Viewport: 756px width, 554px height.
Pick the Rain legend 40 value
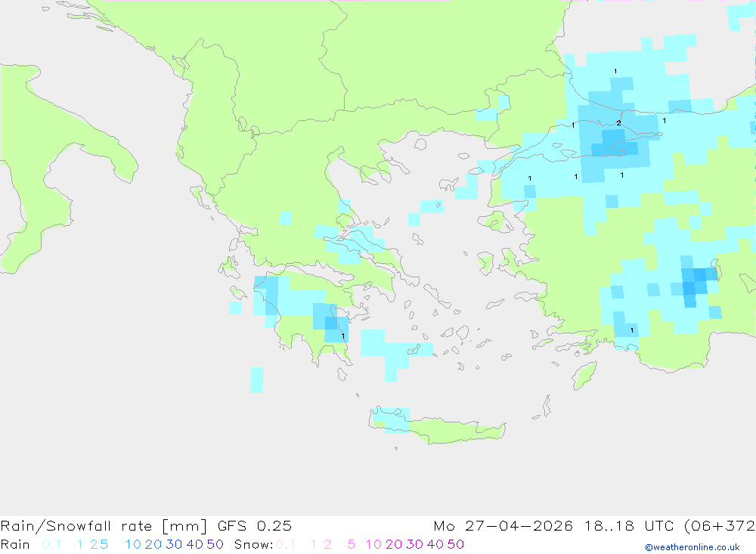click(x=195, y=544)
